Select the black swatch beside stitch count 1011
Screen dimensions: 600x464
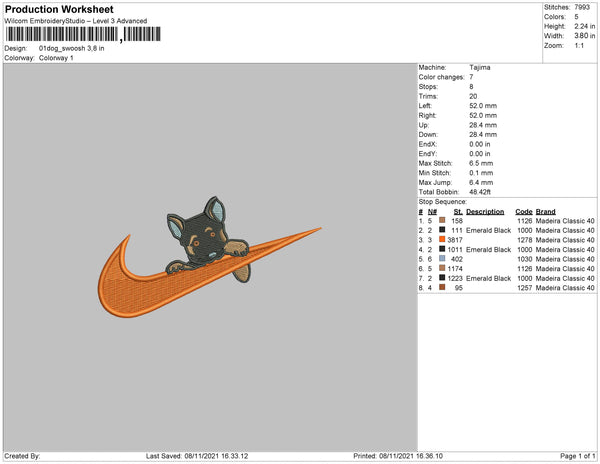pos(442,249)
